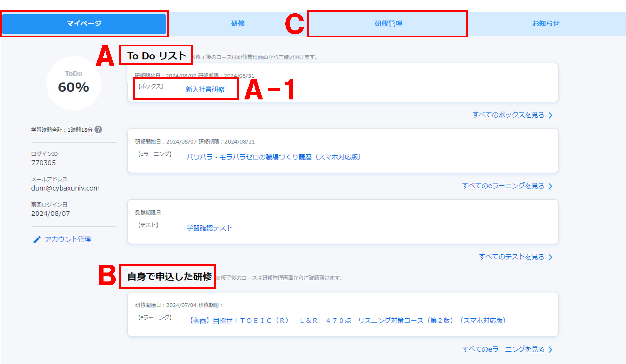Open the 新入社員研修 box course link

[x=205, y=89]
